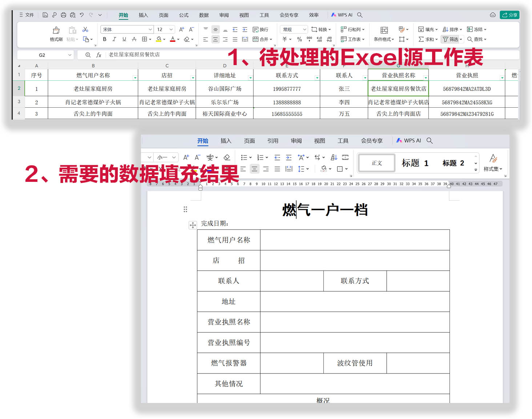Toggle Italic in the spreadsheet ribbon
The height and width of the screenshot is (419, 532).
(x=114, y=39)
